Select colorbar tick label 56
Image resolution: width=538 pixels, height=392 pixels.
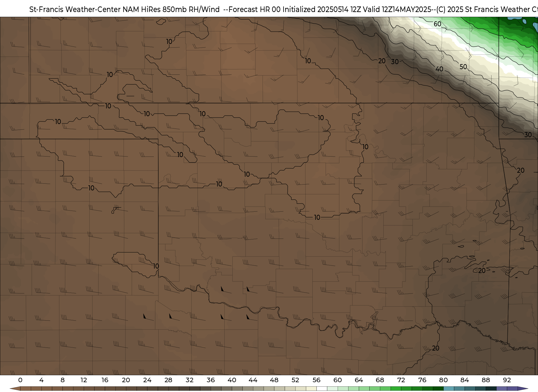click(316, 380)
